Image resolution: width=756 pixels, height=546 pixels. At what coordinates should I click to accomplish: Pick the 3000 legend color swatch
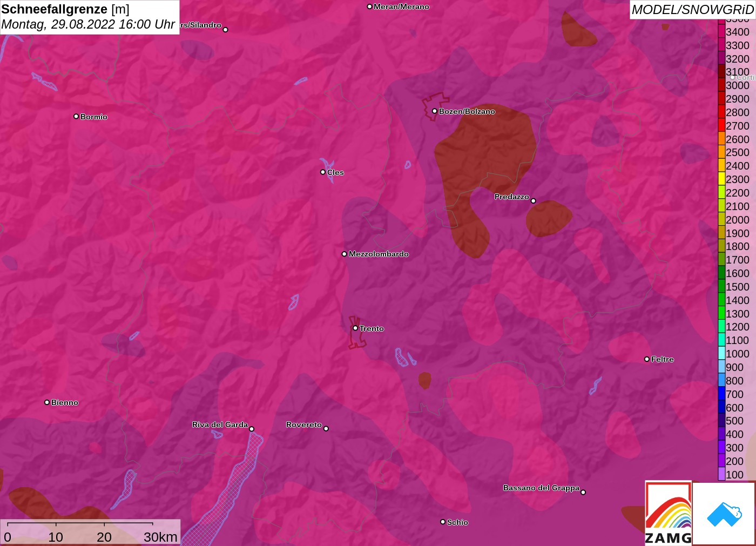coord(721,85)
